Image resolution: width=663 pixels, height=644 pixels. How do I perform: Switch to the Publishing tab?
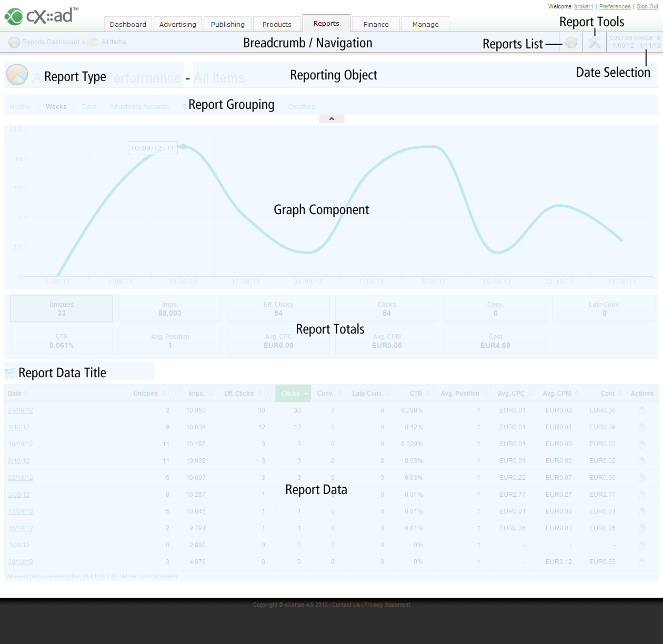tap(228, 24)
